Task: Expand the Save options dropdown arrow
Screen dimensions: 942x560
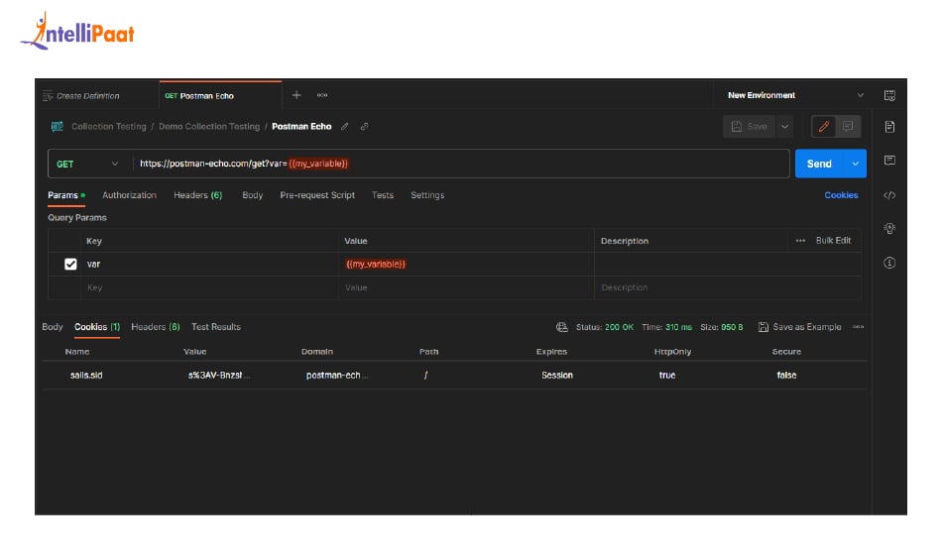Action: coord(784,127)
